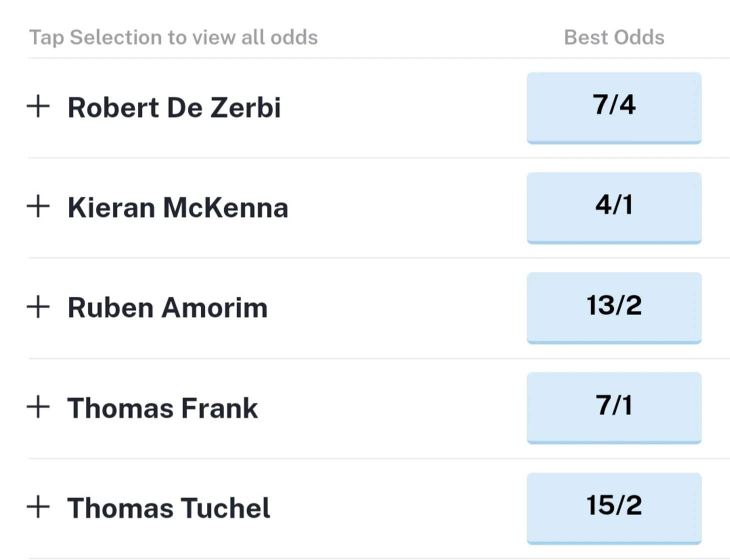
Task: Tap the 7/1 odds button
Action: pos(614,408)
